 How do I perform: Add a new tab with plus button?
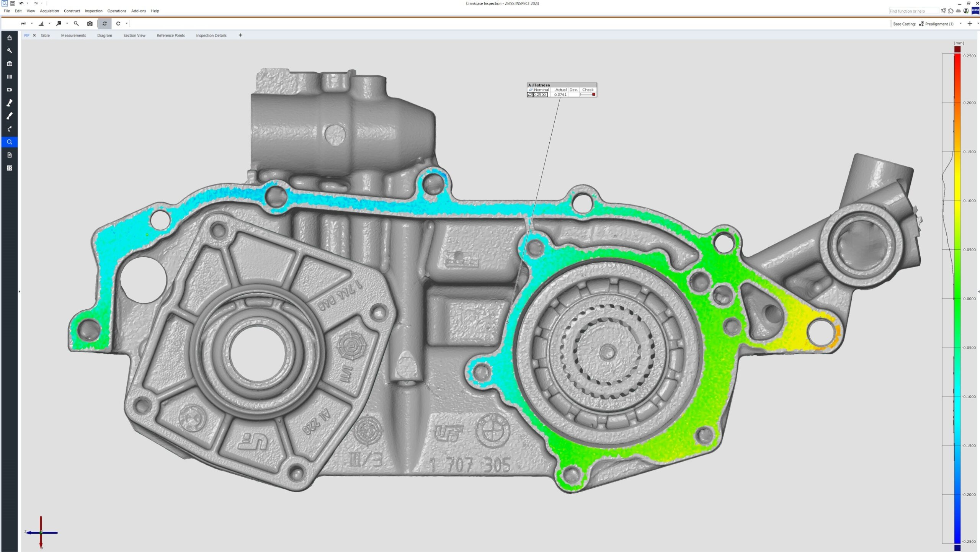pos(240,35)
